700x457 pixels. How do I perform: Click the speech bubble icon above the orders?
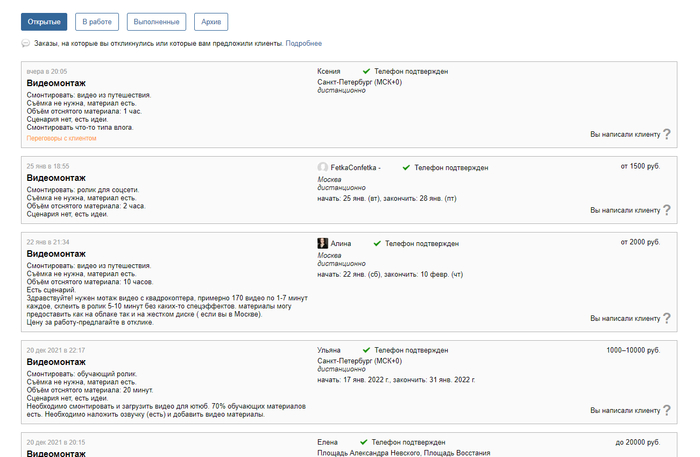point(25,44)
